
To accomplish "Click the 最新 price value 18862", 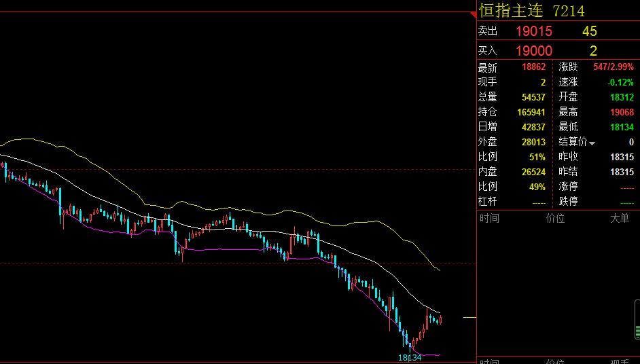I will [x=533, y=67].
